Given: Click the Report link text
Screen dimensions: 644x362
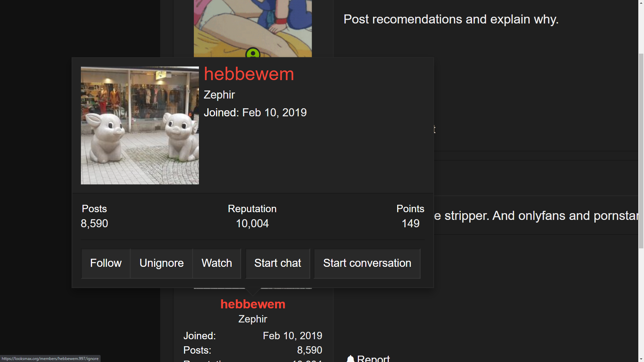Looking at the screenshot, I should tap(373, 358).
